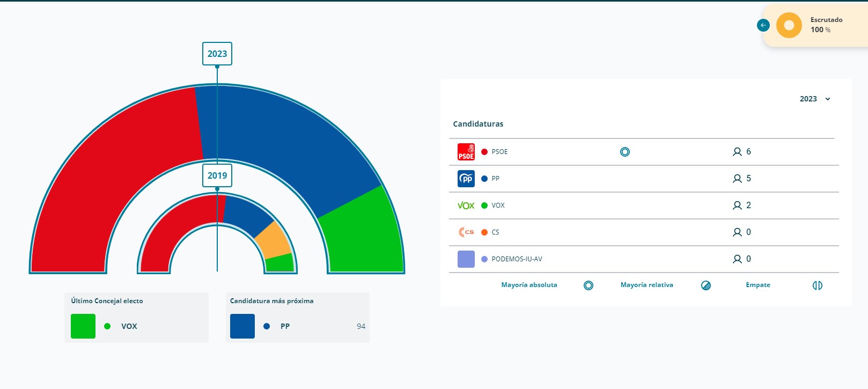
Task: Click the Escrutado orange donut progress indicator
Action: [x=789, y=25]
